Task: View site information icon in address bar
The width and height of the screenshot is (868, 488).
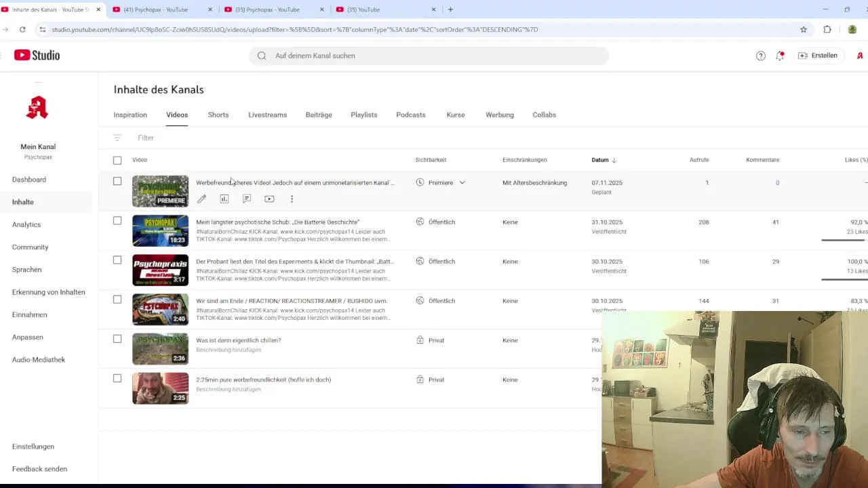Action: click(x=43, y=29)
